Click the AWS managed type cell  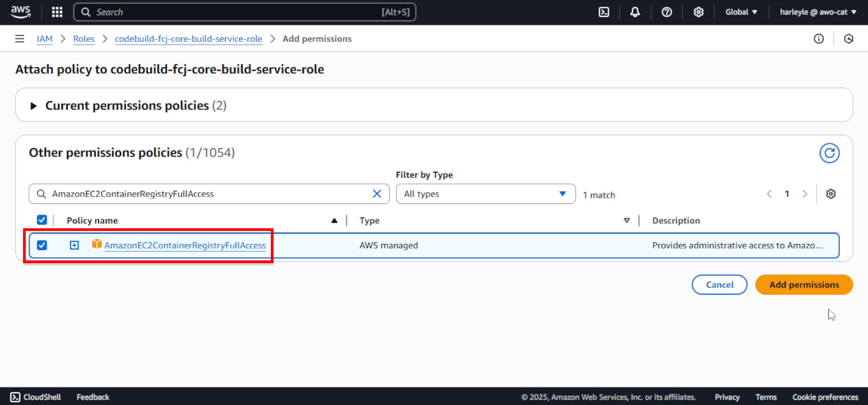pyautogui.click(x=389, y=245)
